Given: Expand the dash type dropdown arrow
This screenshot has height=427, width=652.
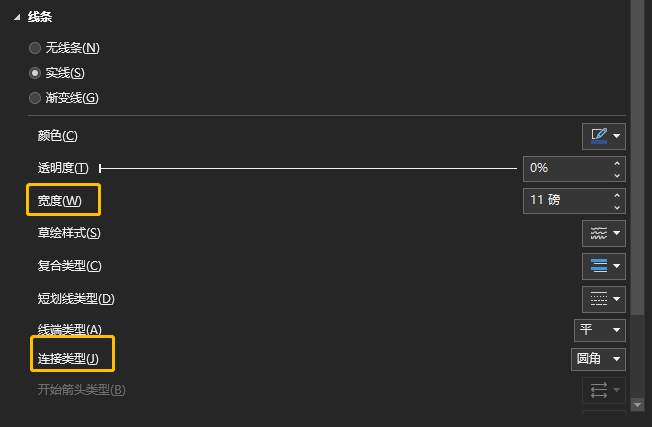Looking at the screenshot, I should (x=618, y=298).
